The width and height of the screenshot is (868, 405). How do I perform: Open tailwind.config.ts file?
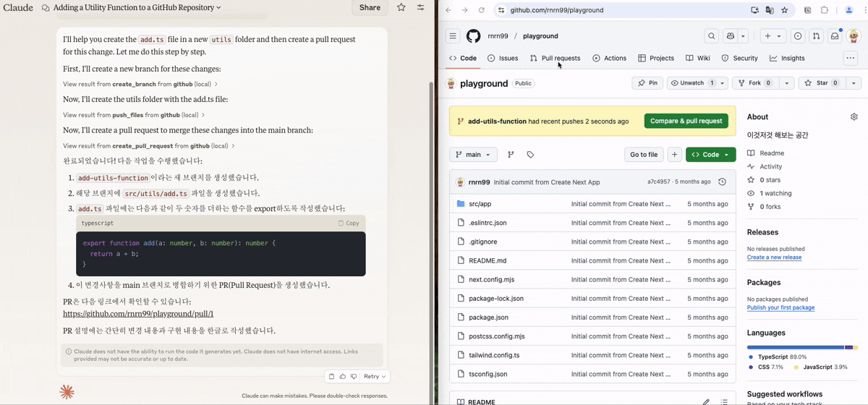(x=494, y=355)
